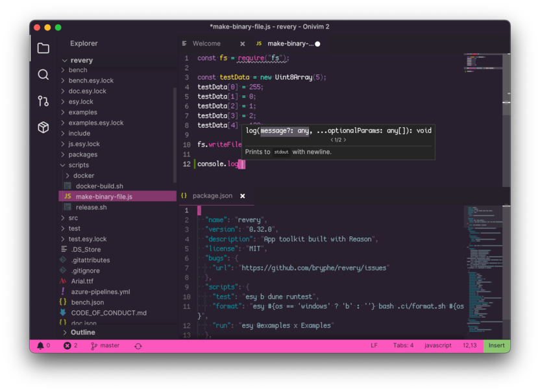This screenshot has height=392, width=540.
Task: Open the Extensions cube icon
Action: pos(43,127)
